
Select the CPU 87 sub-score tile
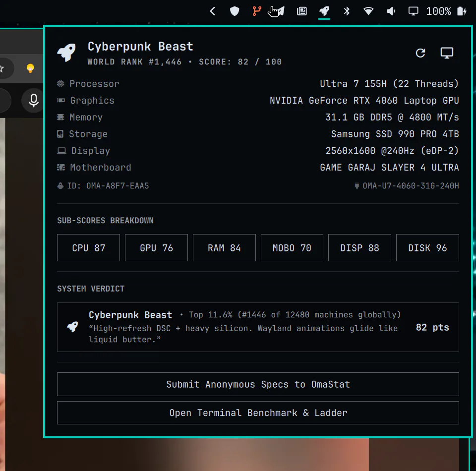[x=88, y=247]
